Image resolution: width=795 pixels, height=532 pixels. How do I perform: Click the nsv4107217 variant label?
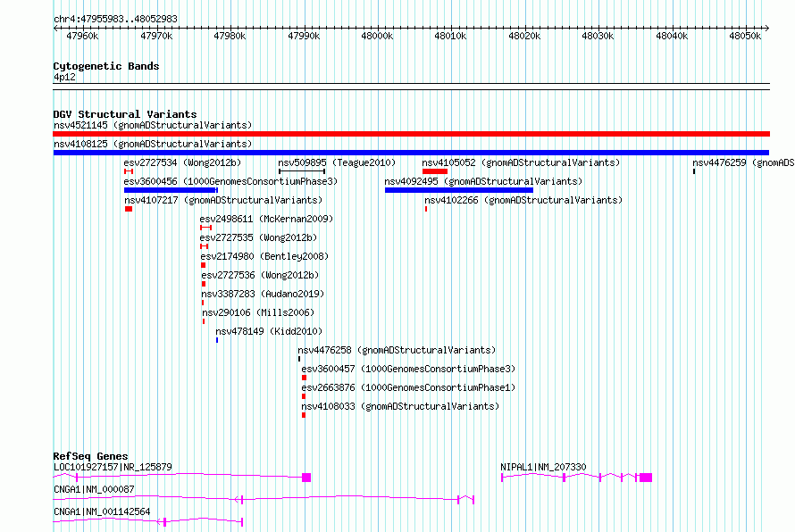(x=223, y=200)
